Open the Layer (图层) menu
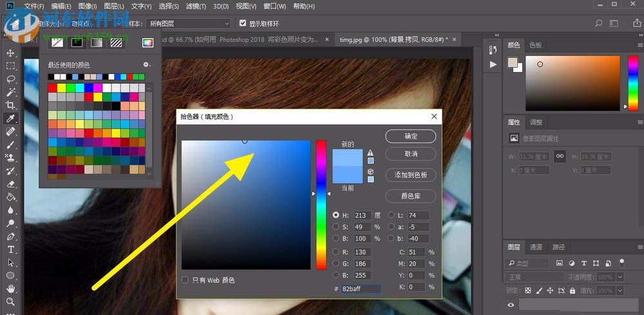Screen dimensions: 644x315 point(114,6)
